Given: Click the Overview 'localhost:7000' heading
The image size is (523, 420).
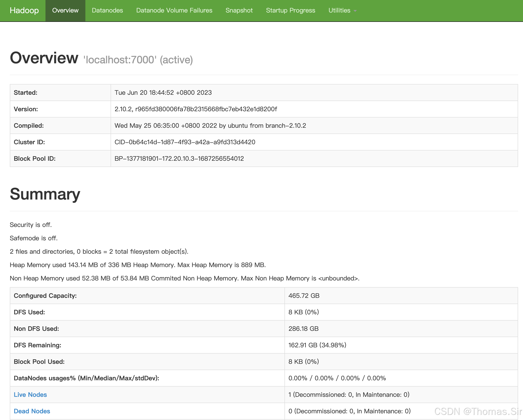Looking at the screenshot, I should (101, 58).
